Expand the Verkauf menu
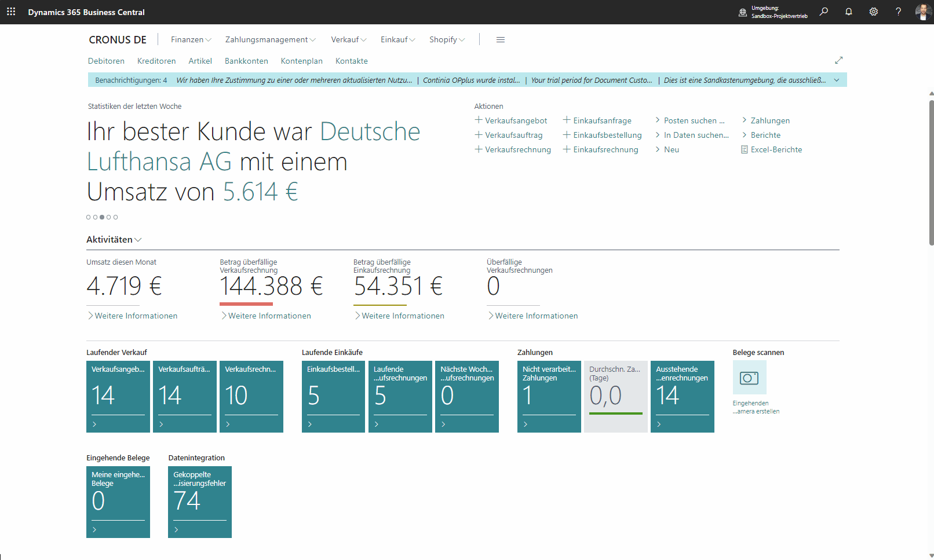The height and width of the screenshot is (560, 934). pos(349,39)
